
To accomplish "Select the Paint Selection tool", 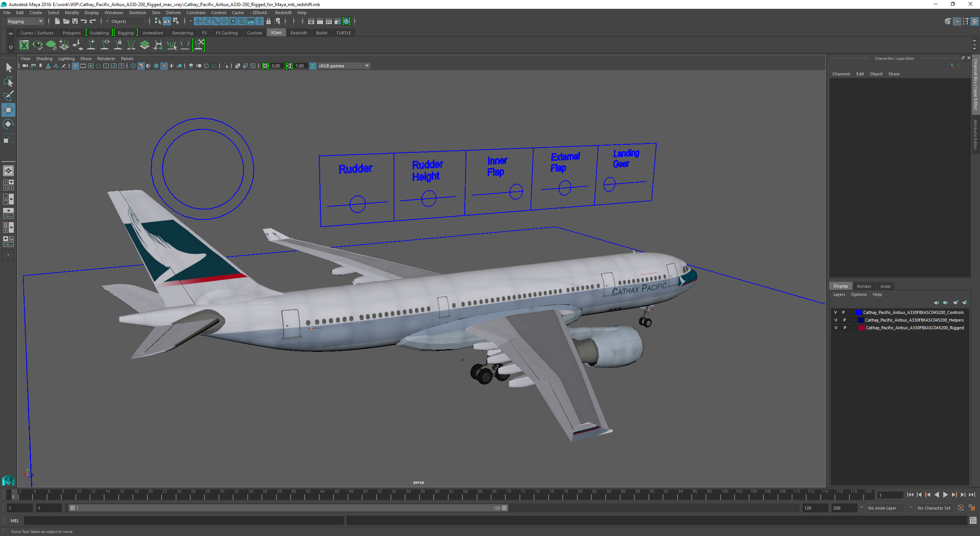I will click(8, 96).
